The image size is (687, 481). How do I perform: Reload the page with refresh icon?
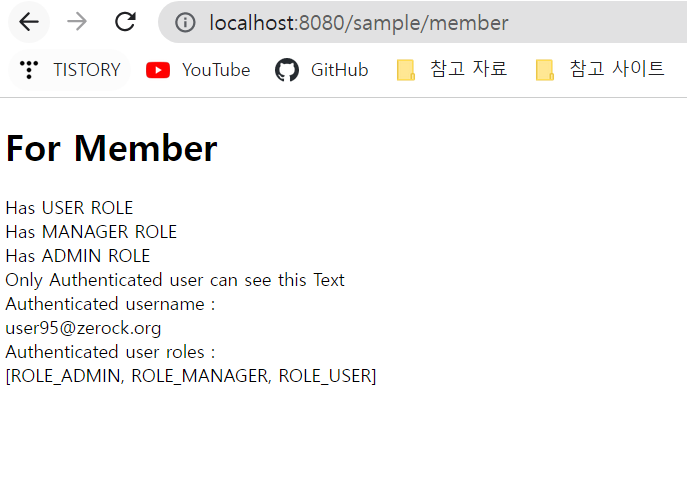tap(125, 22)
